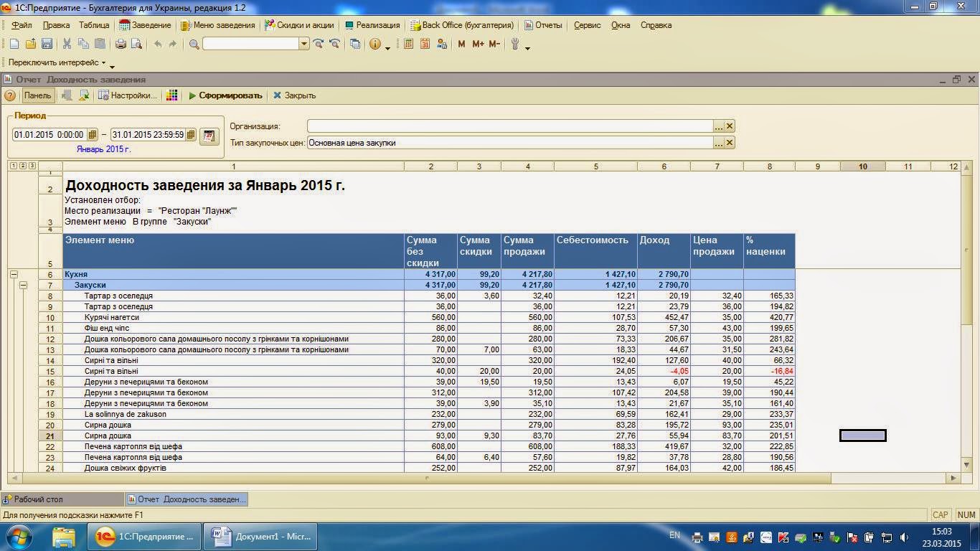
Task: Open the Файл menu
Action: click(x=22, y=25)
